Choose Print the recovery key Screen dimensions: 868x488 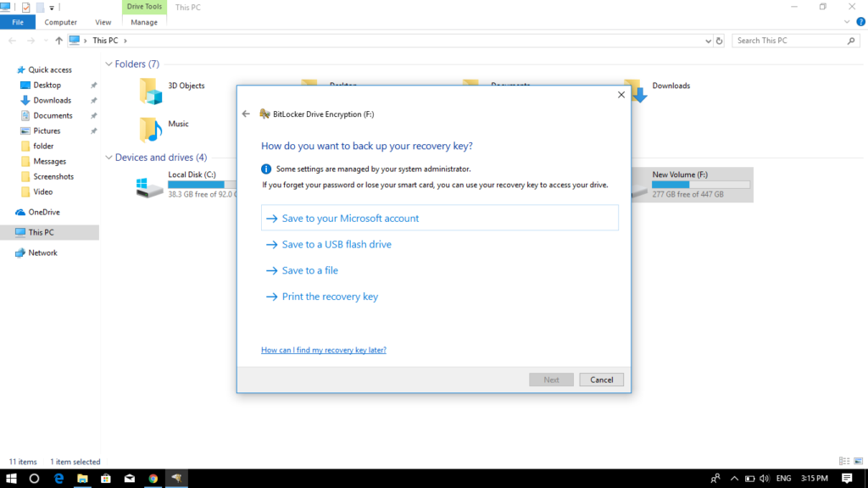click(321, 297)
